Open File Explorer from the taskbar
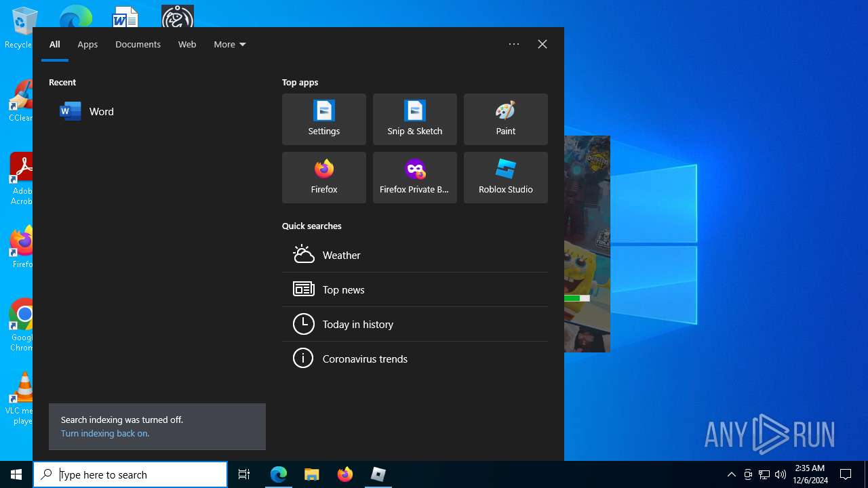 coord(312,474)
